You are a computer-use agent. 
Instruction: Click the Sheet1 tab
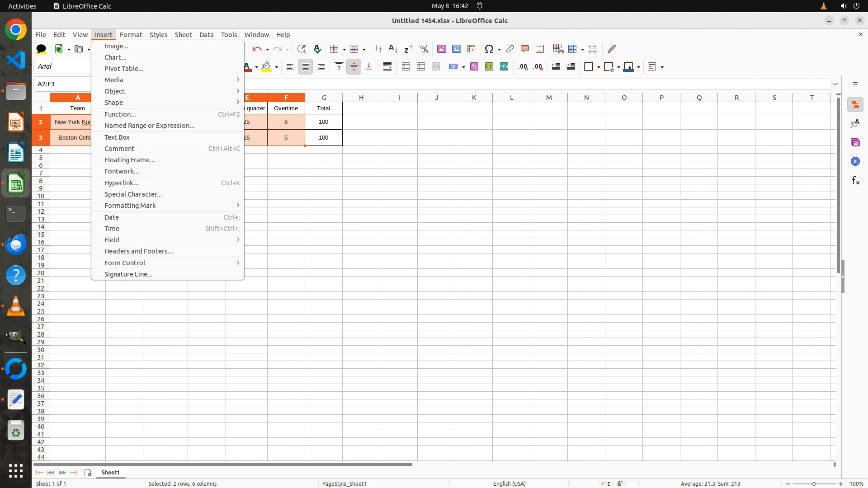tap(110, 472)
